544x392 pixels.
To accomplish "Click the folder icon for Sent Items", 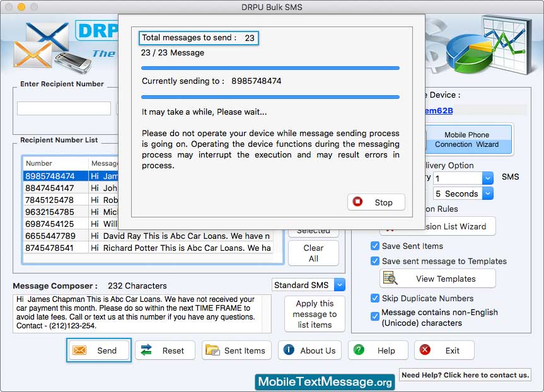I will (212, 350).
